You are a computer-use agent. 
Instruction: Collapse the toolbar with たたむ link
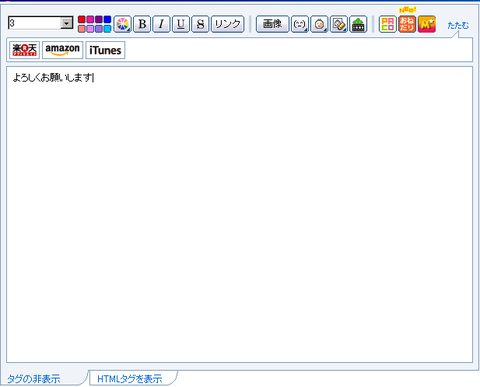pyautogui.click(x=458, y=25)
